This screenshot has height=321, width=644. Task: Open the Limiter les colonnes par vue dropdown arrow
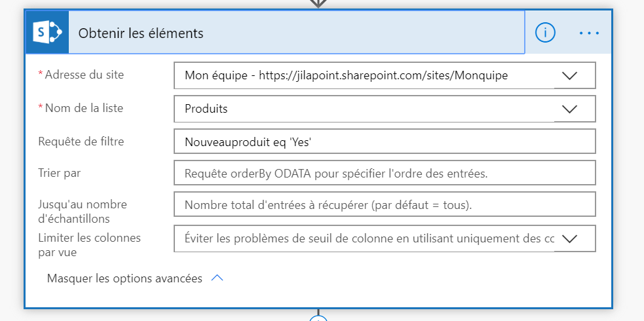click(x=569, y=238)
